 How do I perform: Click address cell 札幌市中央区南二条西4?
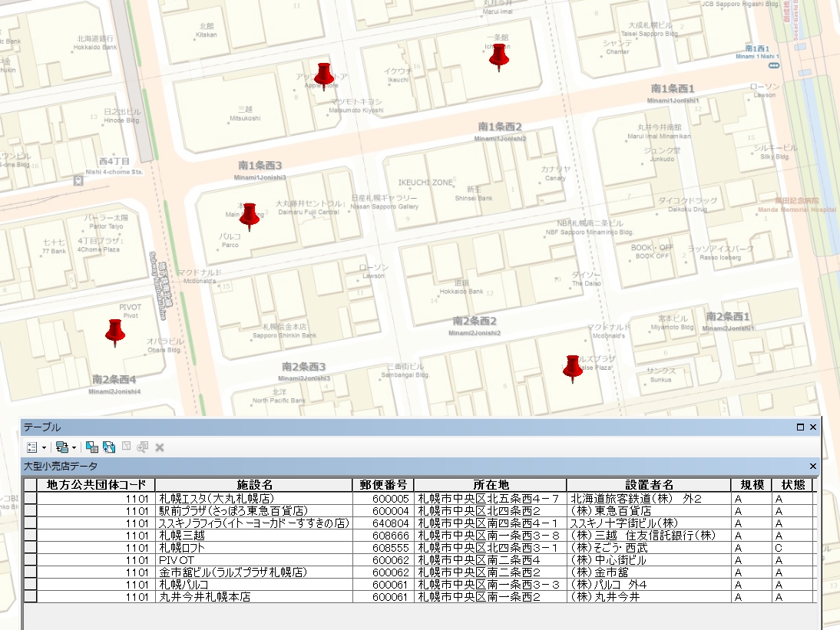click(x=490, y=560)
